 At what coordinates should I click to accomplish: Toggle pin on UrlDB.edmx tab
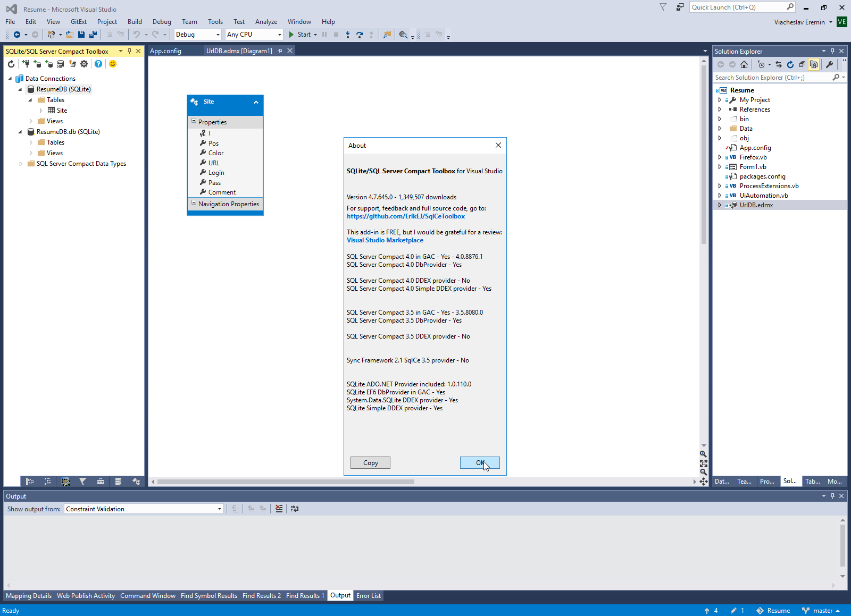pos(280,50)
